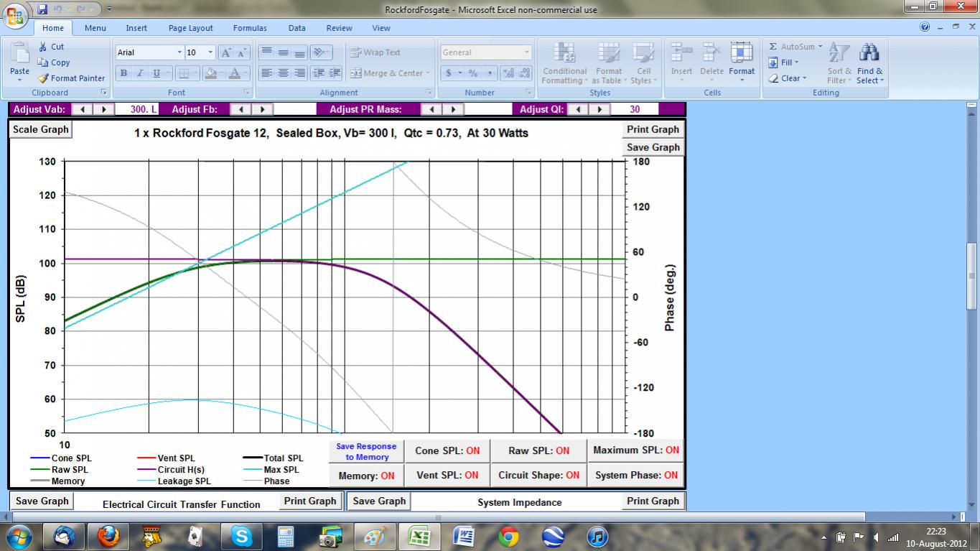Switch to the Data tab
This screenshot has height=551, width=980.
297,28
